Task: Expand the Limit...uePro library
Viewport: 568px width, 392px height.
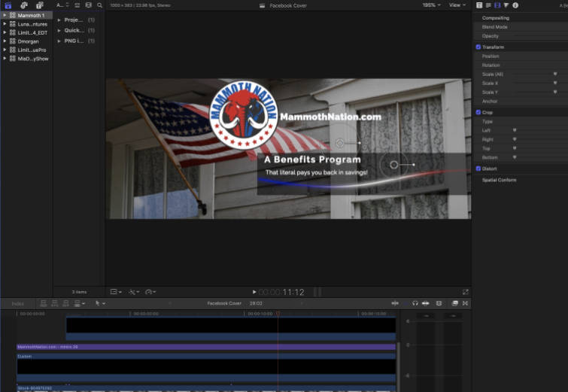Action: (5, 50)
